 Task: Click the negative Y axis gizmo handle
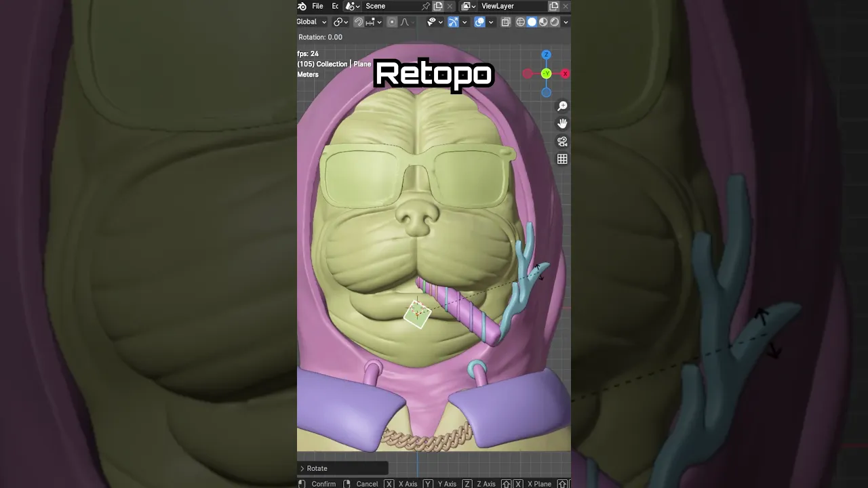pos(546,74)
